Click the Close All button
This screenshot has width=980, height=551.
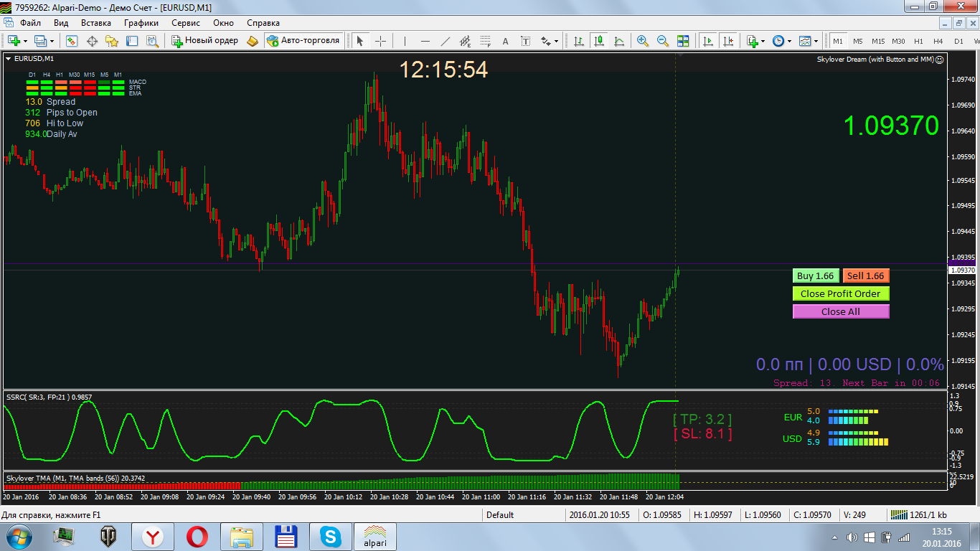841,311
